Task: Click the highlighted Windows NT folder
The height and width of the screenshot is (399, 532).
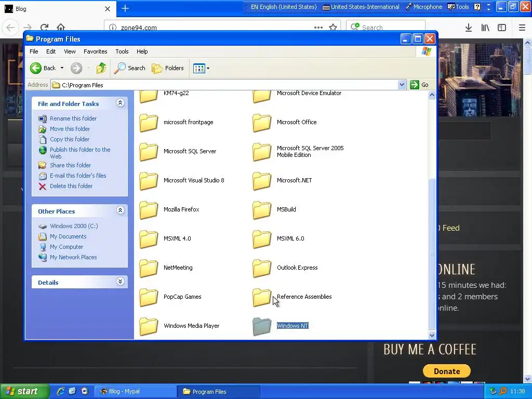Action: click(262, 326)
